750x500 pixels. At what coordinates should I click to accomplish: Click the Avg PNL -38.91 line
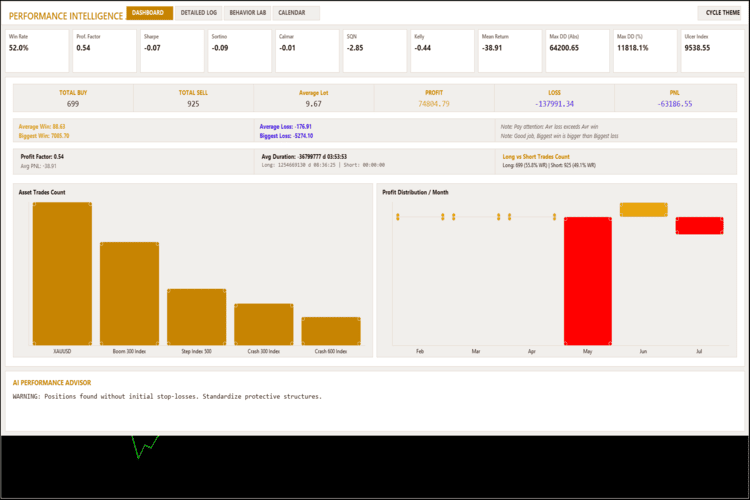point(38,166)
